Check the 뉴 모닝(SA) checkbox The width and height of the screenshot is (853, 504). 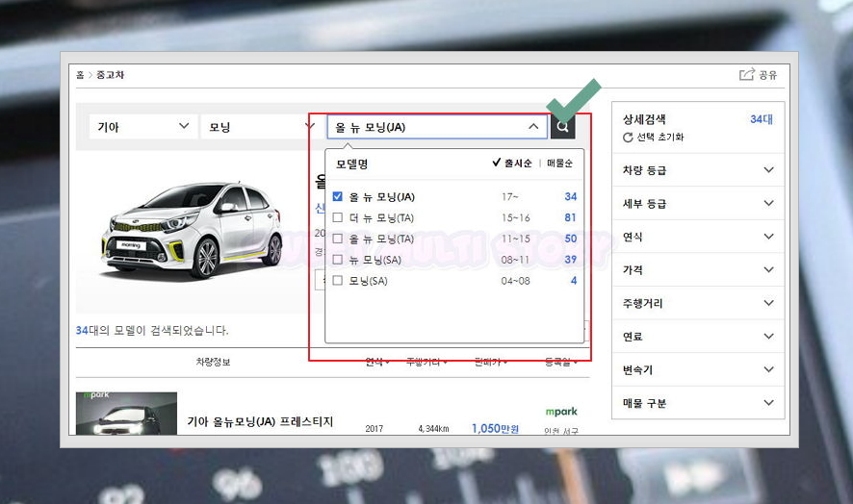pyautogui.click(x=337, y=260)
